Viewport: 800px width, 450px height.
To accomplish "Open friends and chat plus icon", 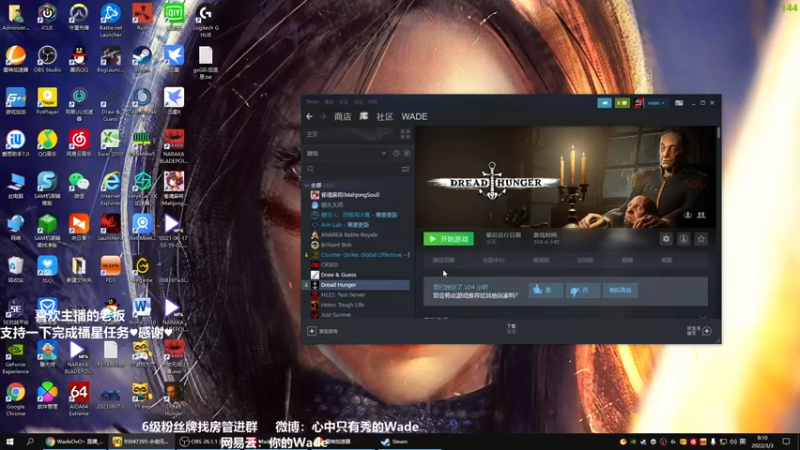I will point(707,331).
